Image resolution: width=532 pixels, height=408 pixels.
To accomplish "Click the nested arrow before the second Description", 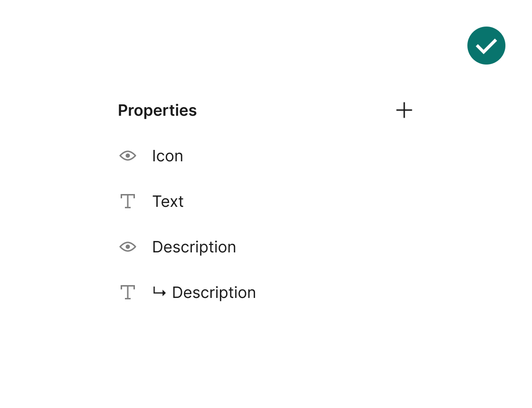I will (159, 292).
